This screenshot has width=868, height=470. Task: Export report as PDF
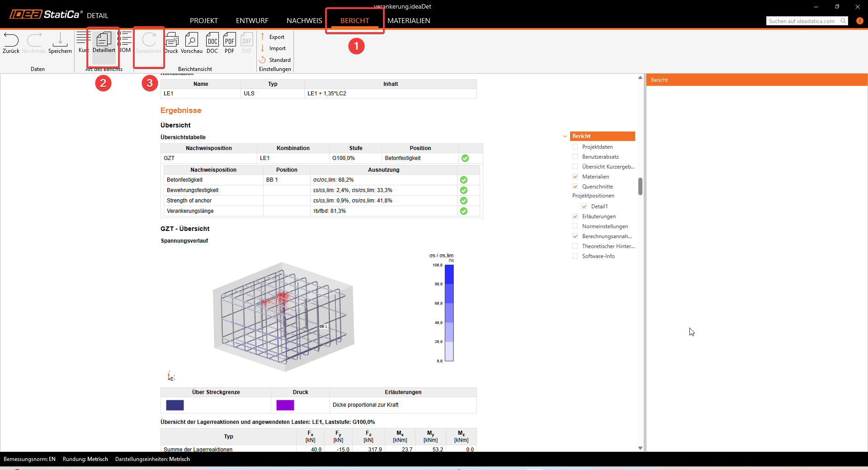[x=229, y=43]
